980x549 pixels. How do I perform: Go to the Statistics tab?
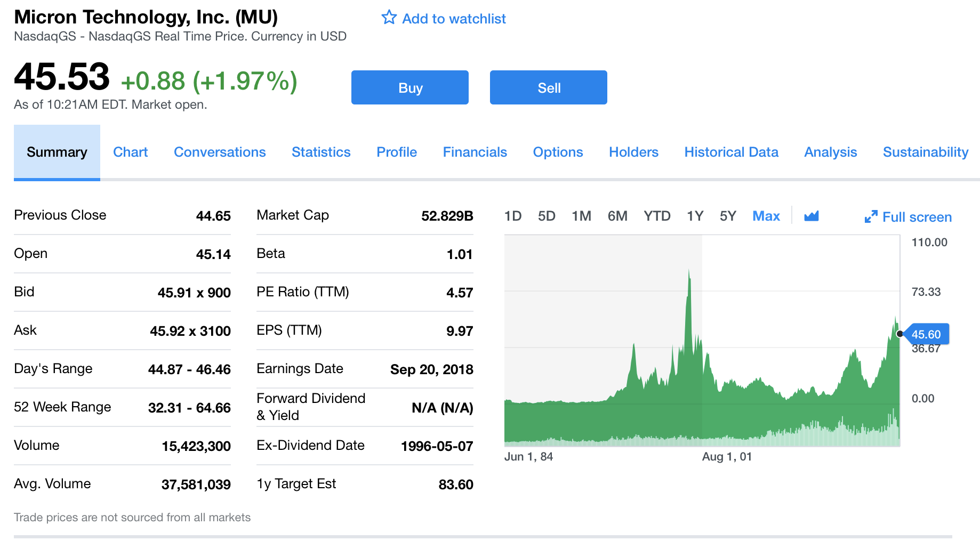coord(321,152)
